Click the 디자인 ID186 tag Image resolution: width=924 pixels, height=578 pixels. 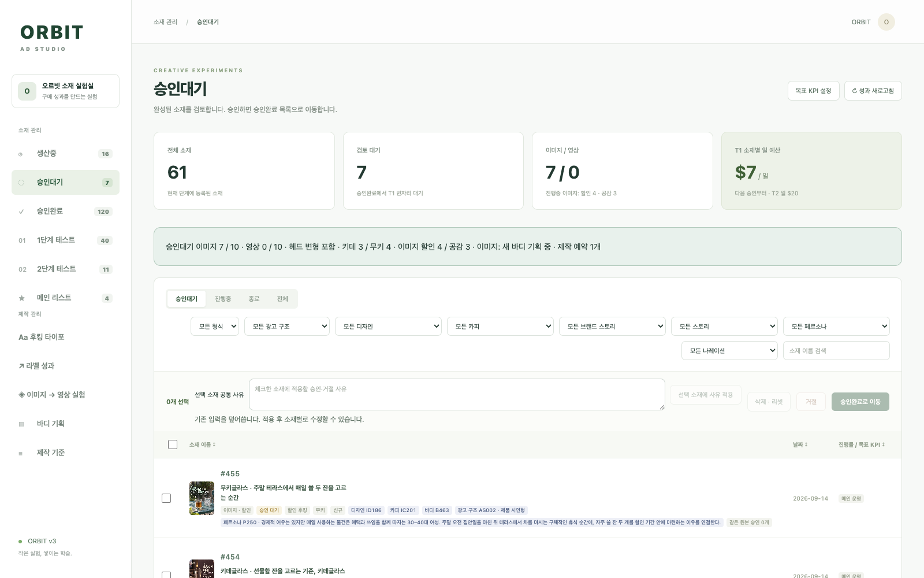(x=366, y=510)
